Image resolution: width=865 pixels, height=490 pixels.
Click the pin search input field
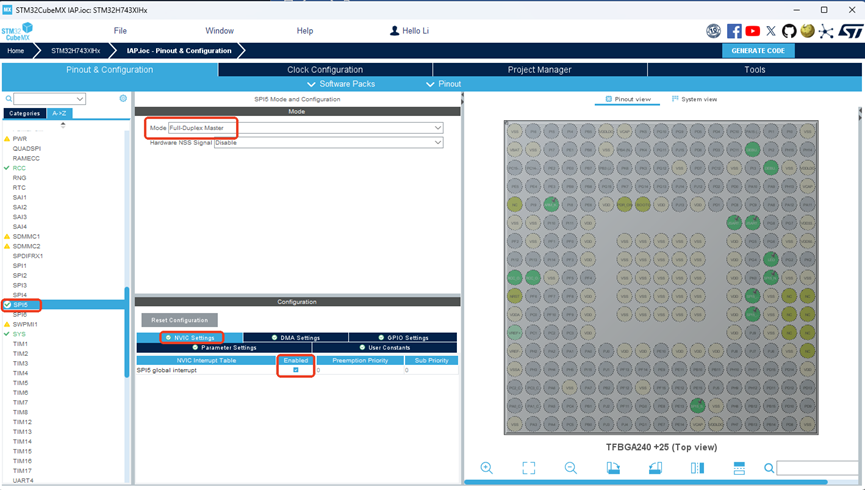pyautogui.click(x=819, y=468)
